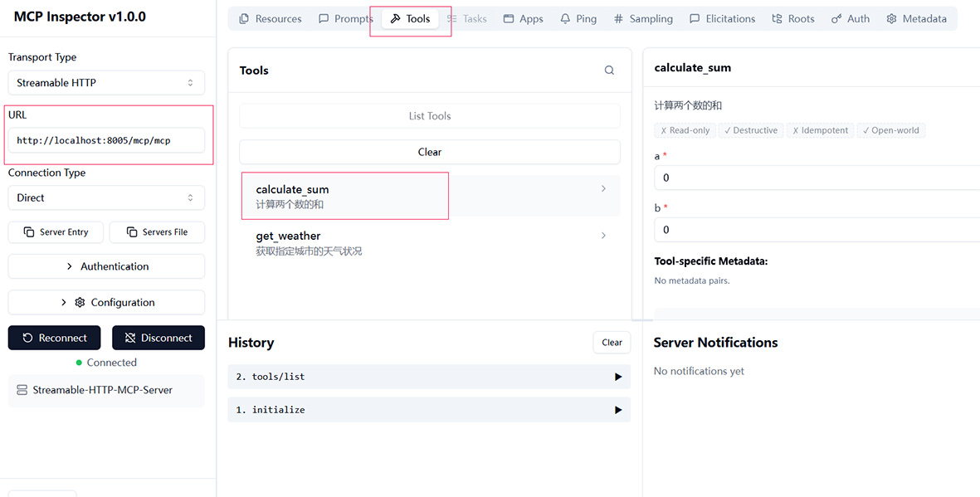980x497 pixels.
Task: Click the Disconnect button
Action: (158, 338)
